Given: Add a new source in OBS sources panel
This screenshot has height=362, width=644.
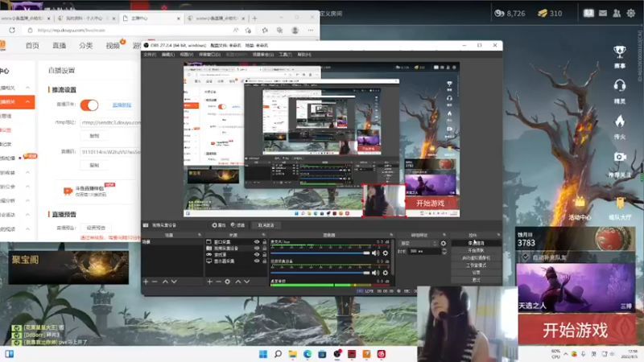Looking at the screenshot, I should tap(210, 282).
